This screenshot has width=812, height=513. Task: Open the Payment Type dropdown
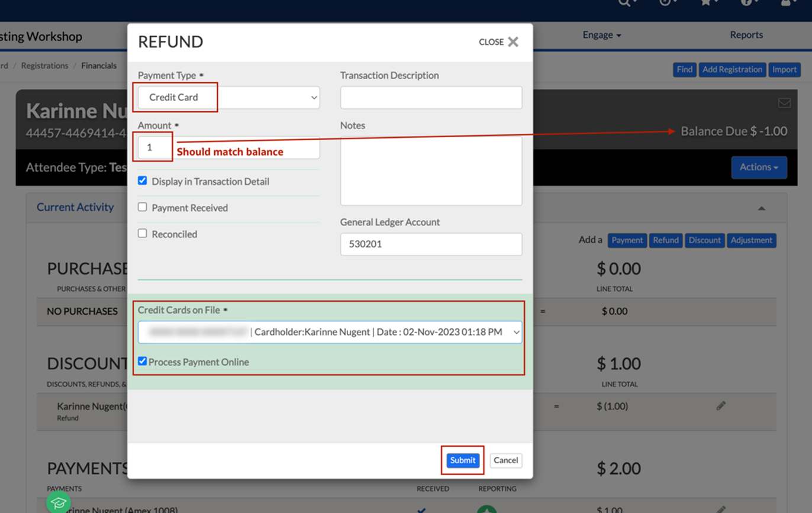(229, 98)
